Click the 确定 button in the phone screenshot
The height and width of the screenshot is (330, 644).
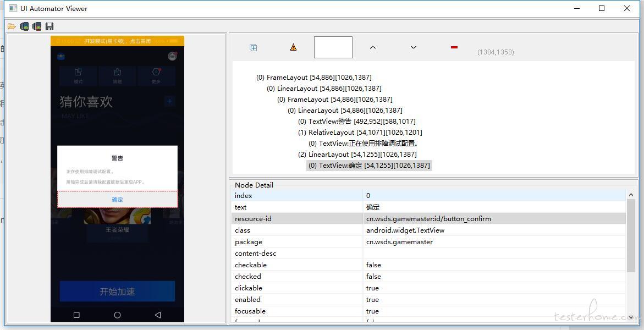(x=118, y=199)
